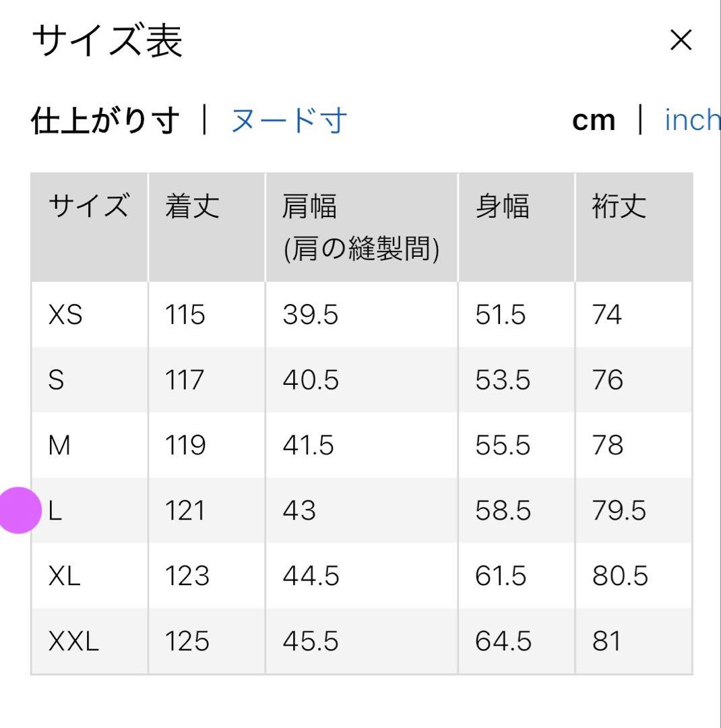Select cm as the measurement unit
721x728 pixels.
(594, 121)
